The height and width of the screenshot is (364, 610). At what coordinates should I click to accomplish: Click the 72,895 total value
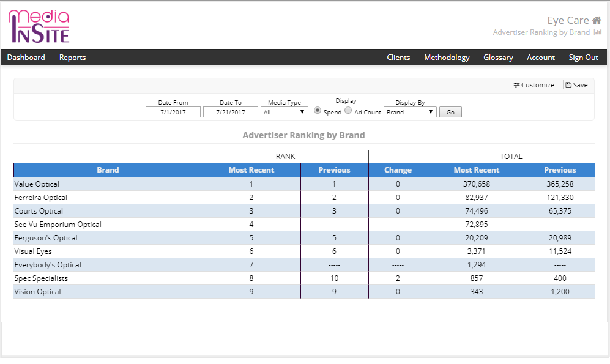477,225
